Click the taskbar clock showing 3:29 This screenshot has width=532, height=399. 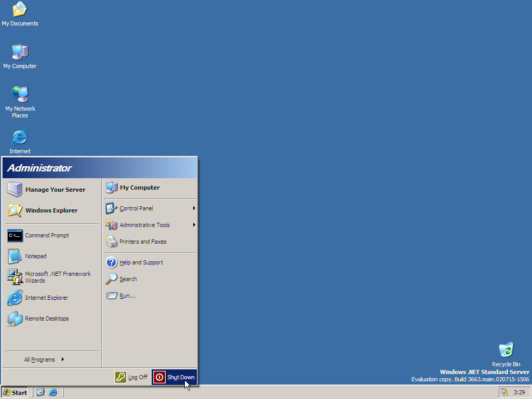(x=519, y=392)
